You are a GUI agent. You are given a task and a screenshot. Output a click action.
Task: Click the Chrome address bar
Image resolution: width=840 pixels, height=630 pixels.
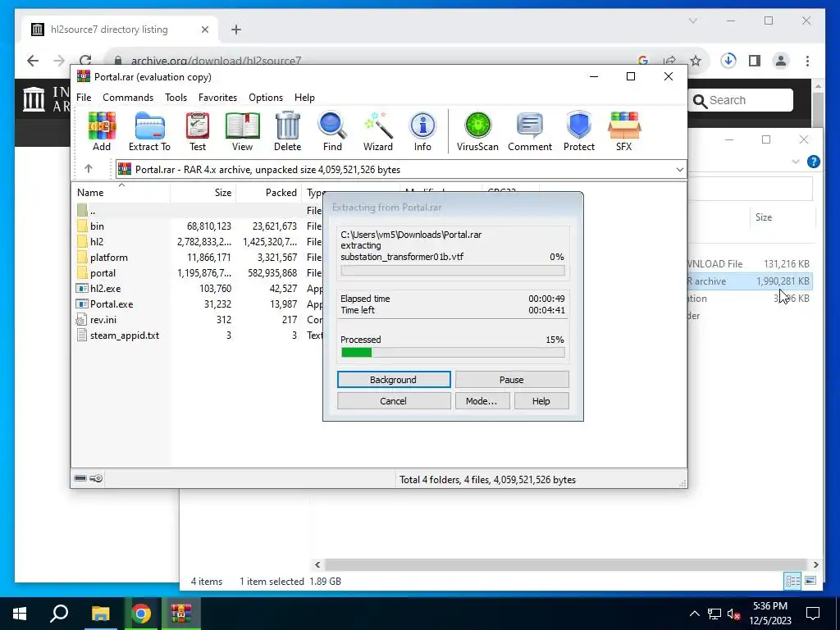click(375, 61)
